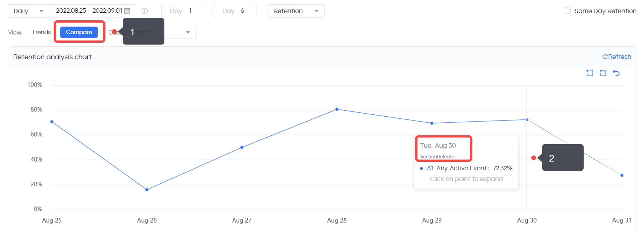
Task: Click the zoom reset icon on chart
Action: pyautogui.click(x=603, y=73)
